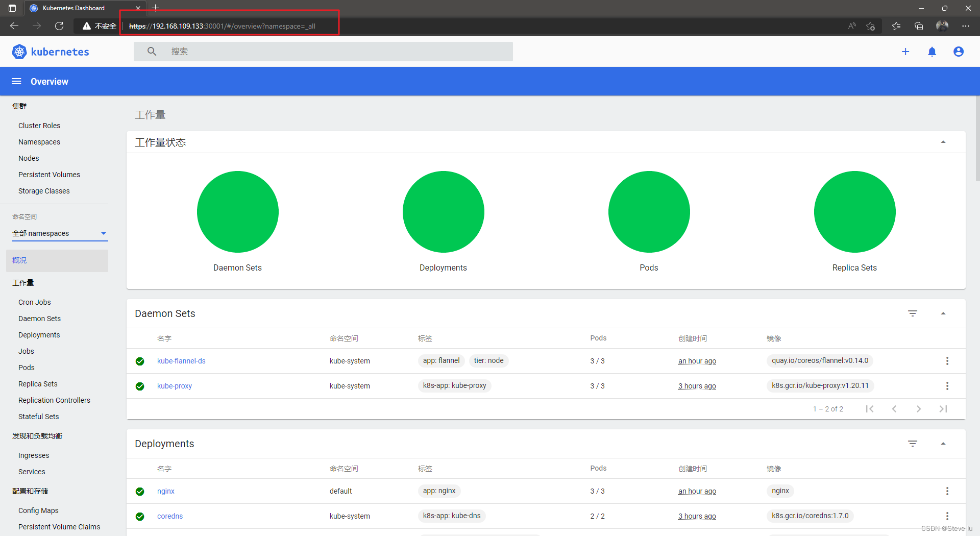Select 概况 overview in sidebar

(x=57, y=260)
